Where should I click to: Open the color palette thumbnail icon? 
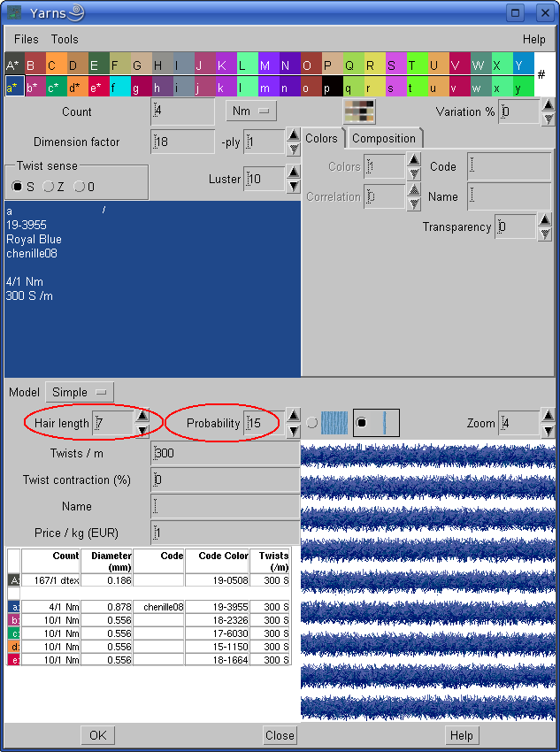click(359, 111)
